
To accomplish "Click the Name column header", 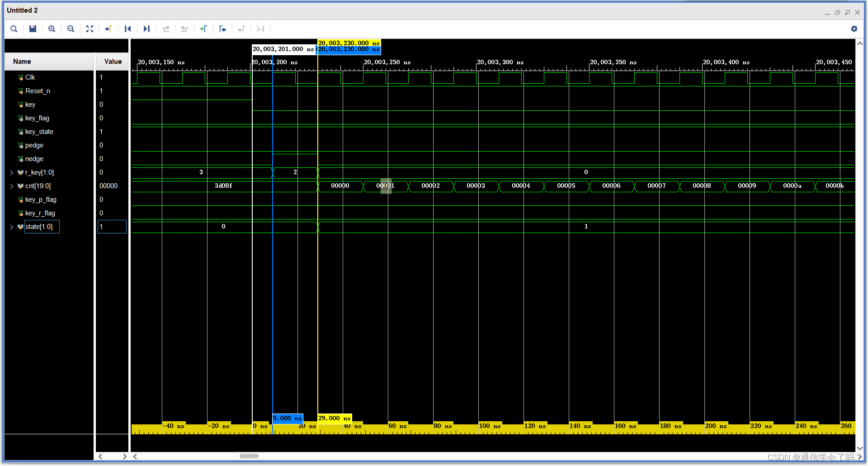I will coord(49,62).
